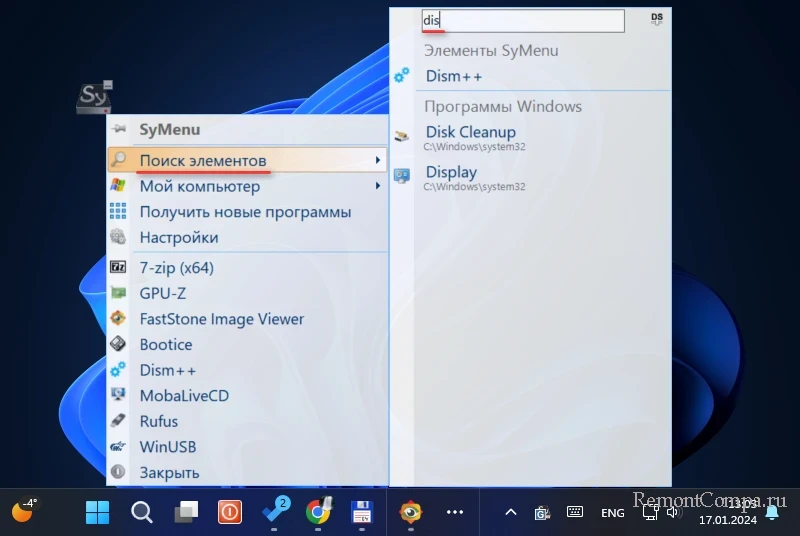This screenshot has width=800, height=536.
Task: Open the Windows Start button
Action: (98, 512)
